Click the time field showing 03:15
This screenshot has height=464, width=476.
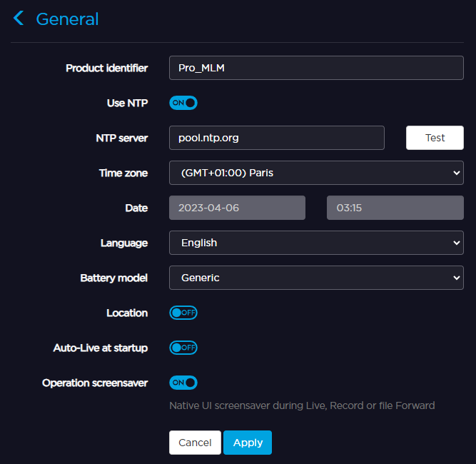(x=395, y=208)
